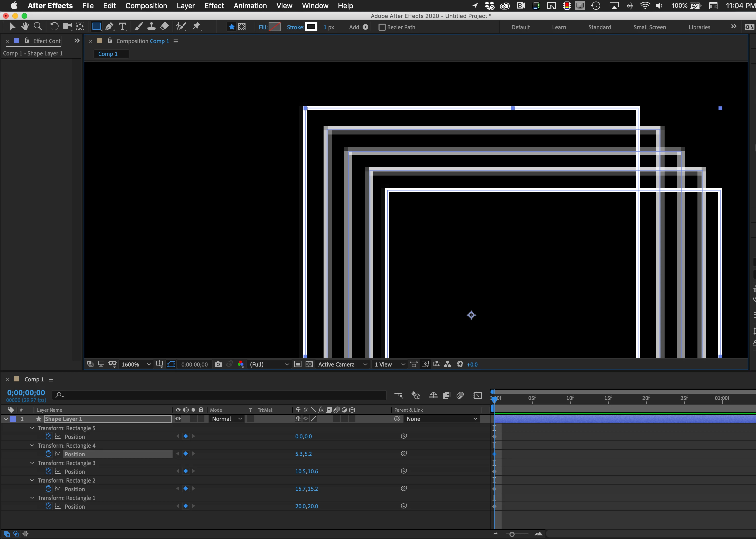Viewport: 756px width, 539px height.
Task: Enable the Bezier Path checkbox
Action: pos(382,27)
